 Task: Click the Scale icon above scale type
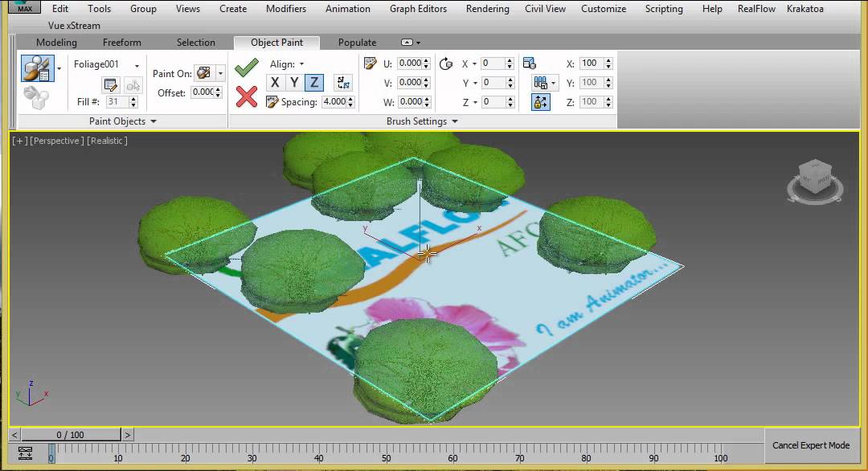[x=530, y=63]
